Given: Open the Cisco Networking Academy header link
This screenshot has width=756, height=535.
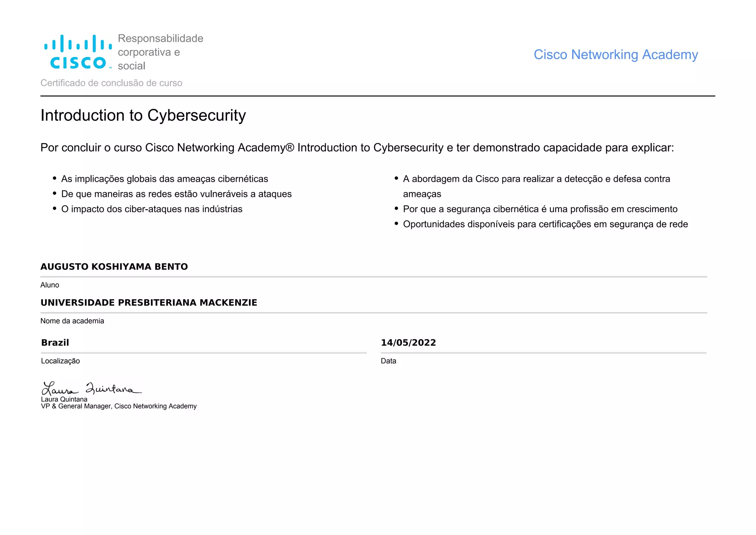Looking at the screenshot, I should [x=615, y=55].
